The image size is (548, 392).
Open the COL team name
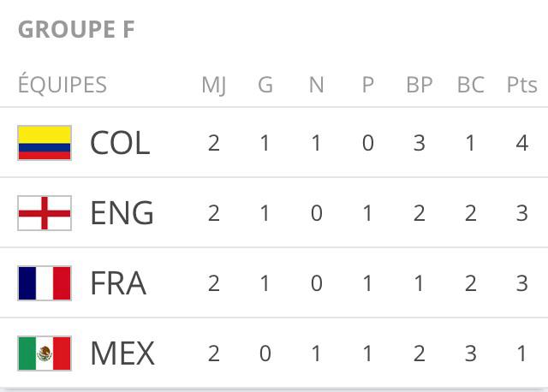(120, 143)
